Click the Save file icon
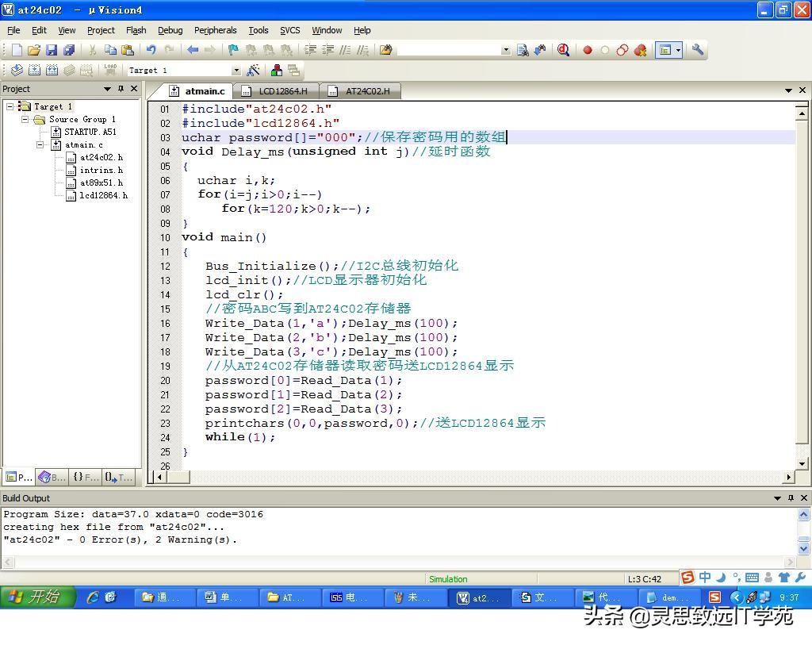Image resolution: width=812 pixels, height=645 pixels. tap(52, 50)
